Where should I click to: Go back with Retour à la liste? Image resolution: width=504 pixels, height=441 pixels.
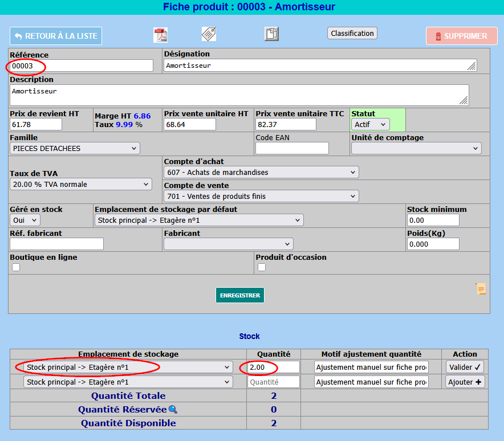56,36
